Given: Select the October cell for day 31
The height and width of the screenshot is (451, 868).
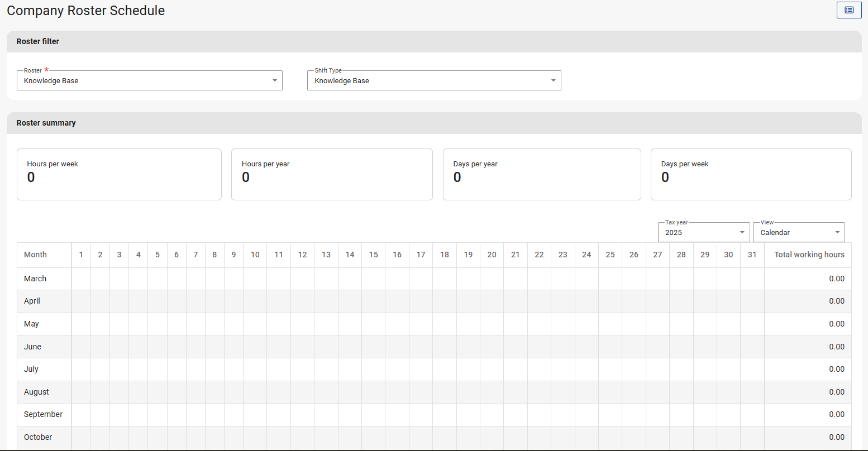Looking at the screenshot, I should click(x=752, y=437).
